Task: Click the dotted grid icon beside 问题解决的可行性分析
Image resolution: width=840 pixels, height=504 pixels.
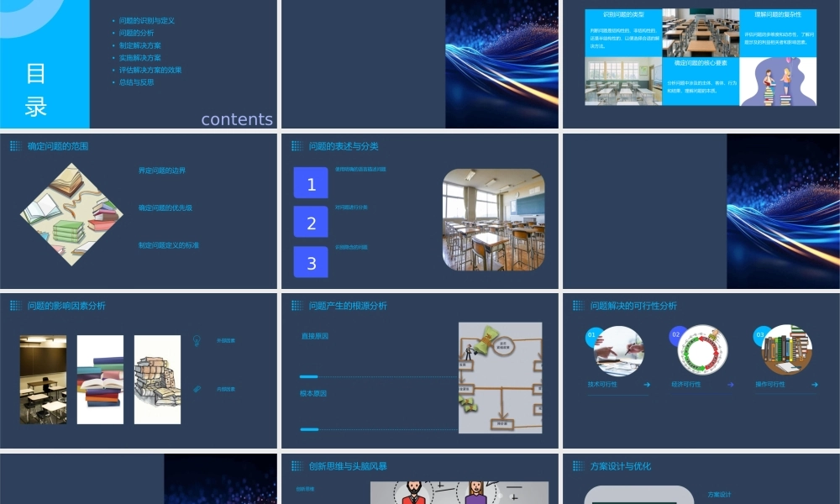Action: [578, 305]
